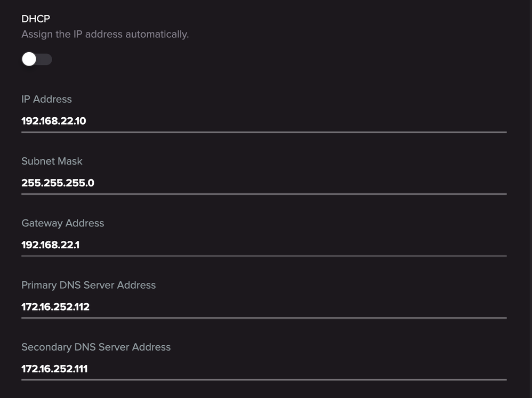Place cursor in the 172.16.252.111 value
The width and height of the screenshot is (532, 398).
pyautogui.click(x=54, y=369)
